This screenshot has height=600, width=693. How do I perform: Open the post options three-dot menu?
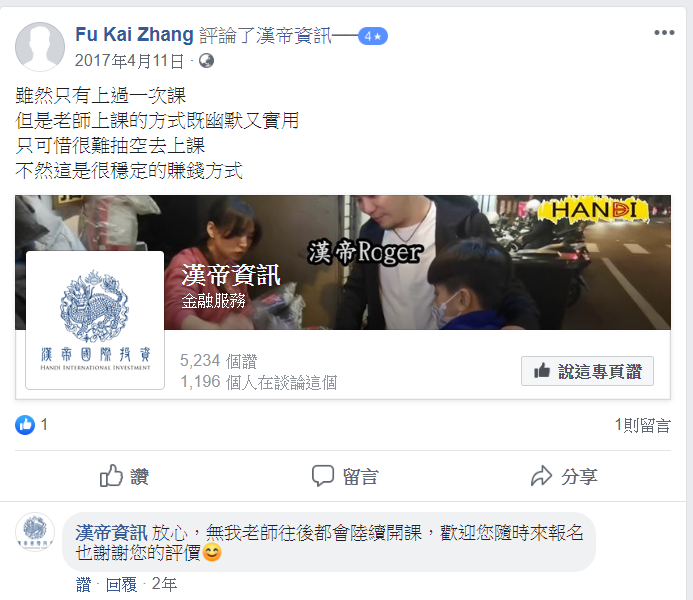coord(664,33)
